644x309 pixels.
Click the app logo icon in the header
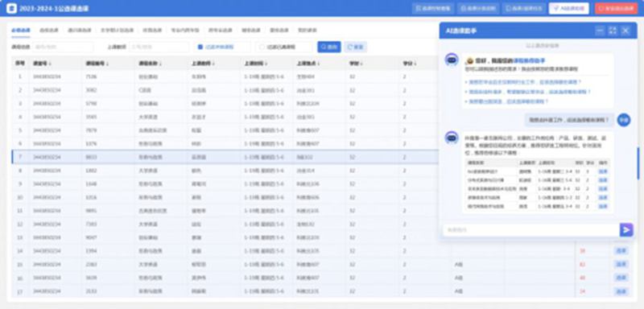tap(12, 8)
